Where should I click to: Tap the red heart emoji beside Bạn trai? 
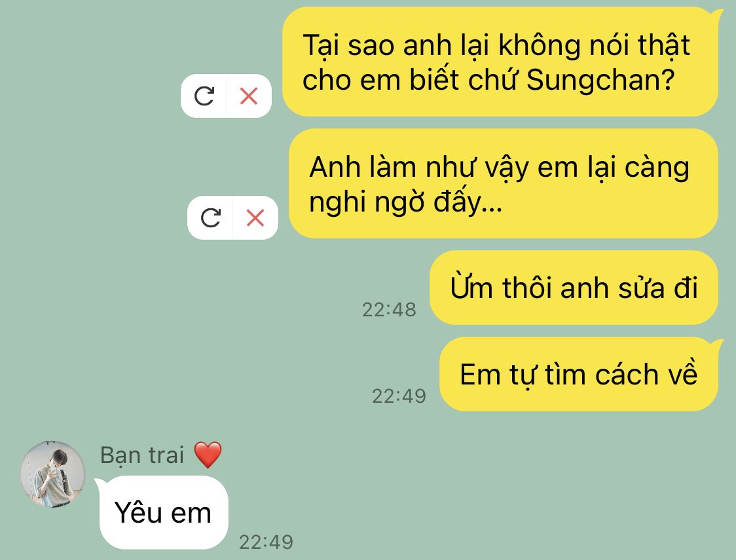click(208, 455)
